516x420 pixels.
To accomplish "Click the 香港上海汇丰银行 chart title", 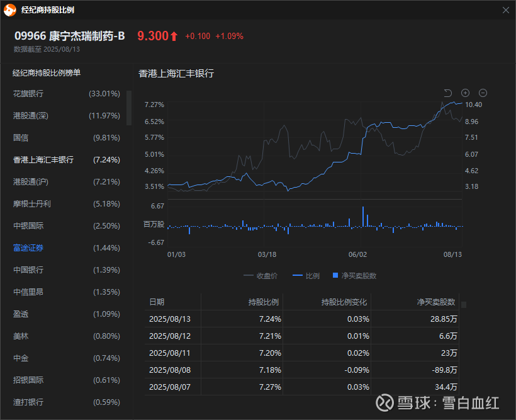I will [176, 74].
